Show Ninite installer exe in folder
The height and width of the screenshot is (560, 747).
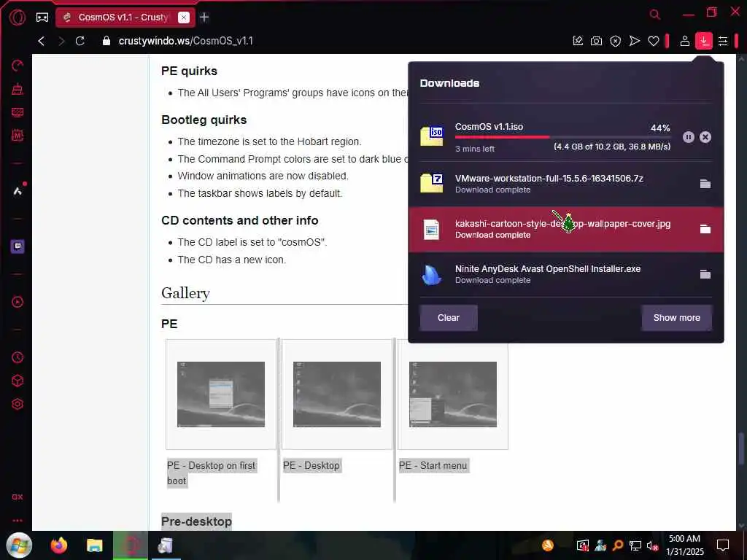705,274
